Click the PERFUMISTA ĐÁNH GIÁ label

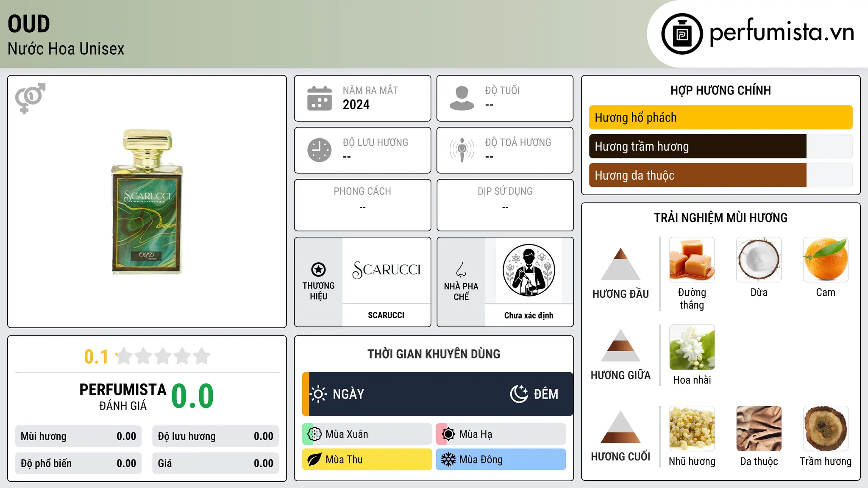click(123, 397)
